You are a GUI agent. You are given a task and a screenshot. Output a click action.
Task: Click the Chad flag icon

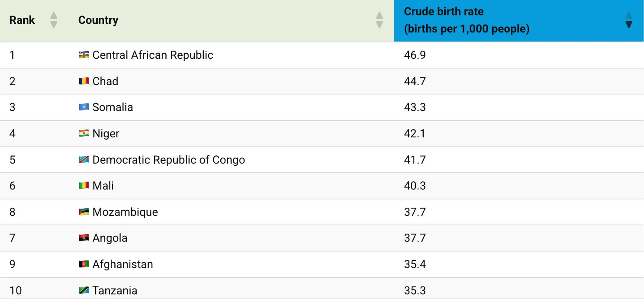(x=84, y=81)
